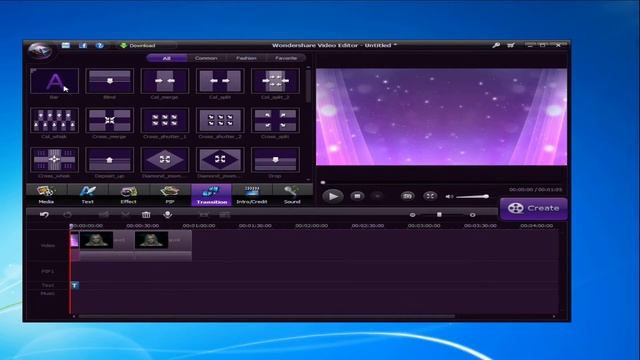Redo the timeline action
This screenshot has width=640, height=360.
pos(67,215)
